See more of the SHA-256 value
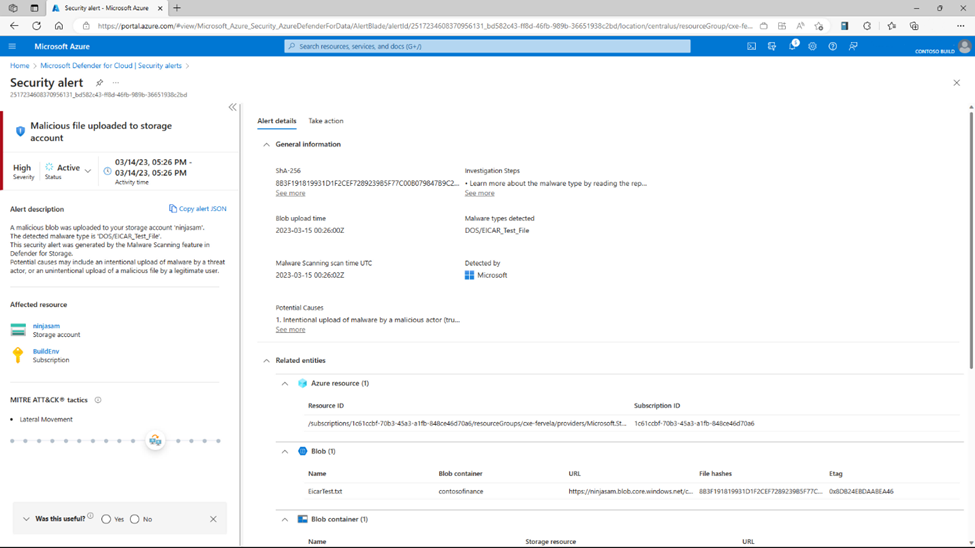This screenshot has width=975, height=548. coord(290,193)
